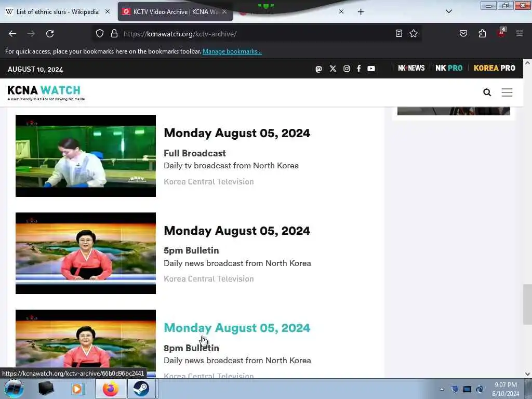Visit the NK News link

click(411, 68)
